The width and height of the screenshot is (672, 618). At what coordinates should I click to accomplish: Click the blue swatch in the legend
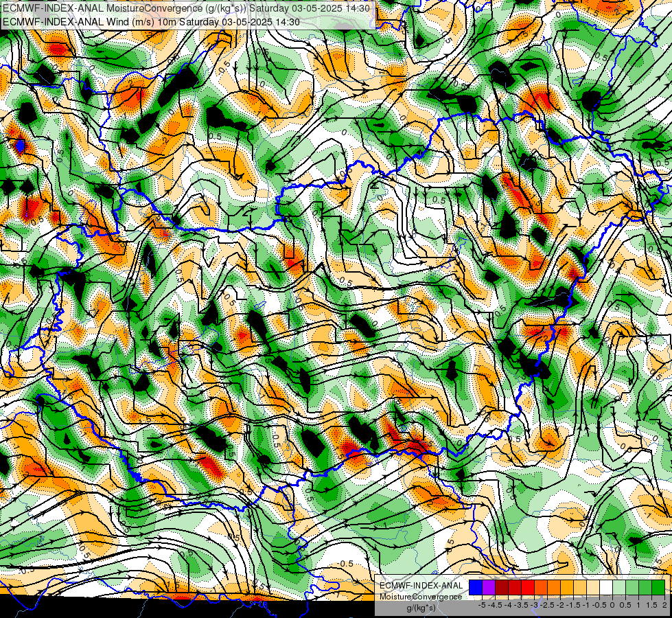click(x=476, y=587)
